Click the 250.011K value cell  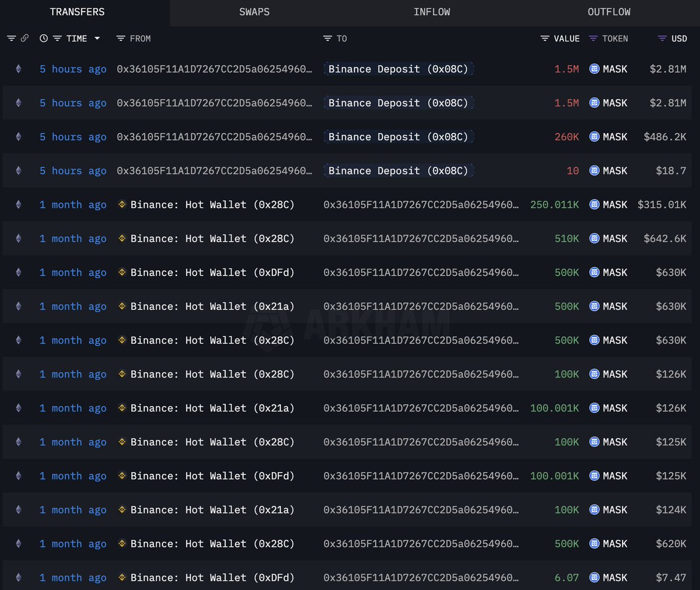click(x=555, y=204)
